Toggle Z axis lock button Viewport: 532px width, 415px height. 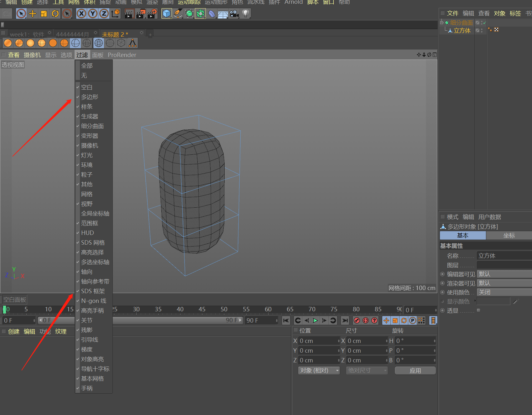104,13
